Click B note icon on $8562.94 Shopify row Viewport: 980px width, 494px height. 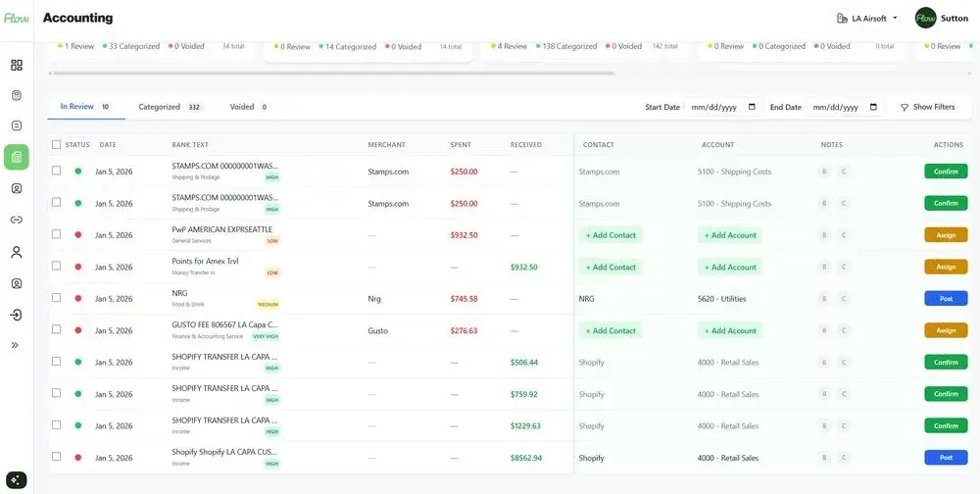(824, 458)
